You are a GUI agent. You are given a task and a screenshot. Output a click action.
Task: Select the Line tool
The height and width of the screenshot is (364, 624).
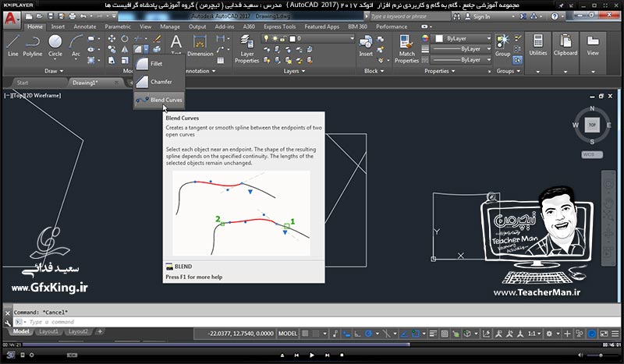(x=12, y=45)
